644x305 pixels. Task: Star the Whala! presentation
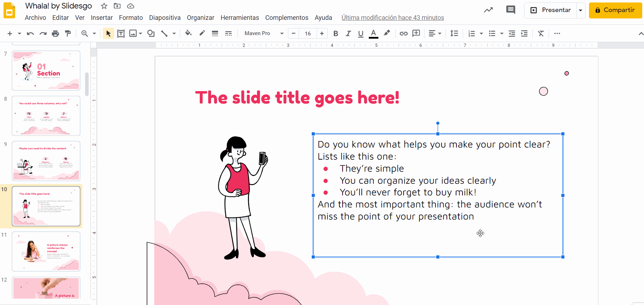coord(104,6)
